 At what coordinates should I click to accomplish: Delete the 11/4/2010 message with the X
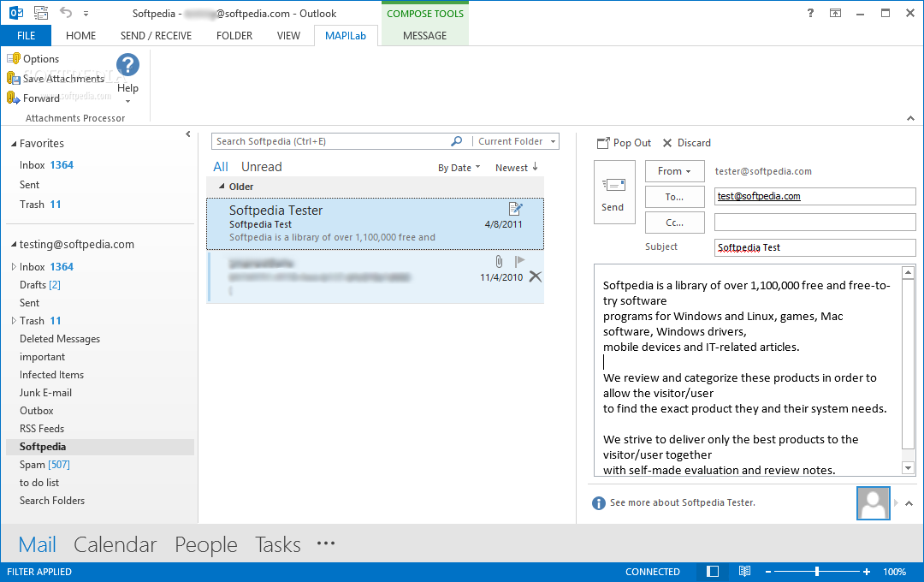click(535, 276)
